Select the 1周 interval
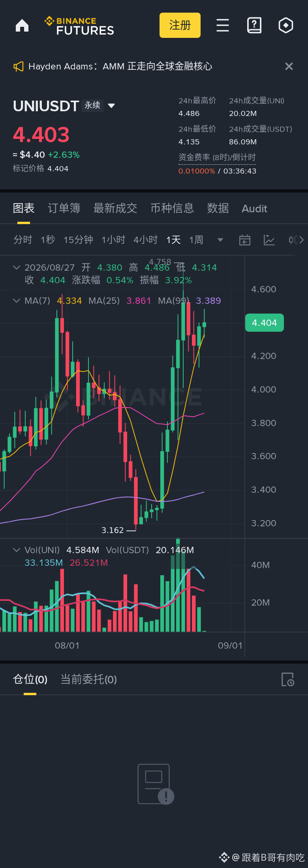Screen dimensions: 308x868 pos(196,239)
